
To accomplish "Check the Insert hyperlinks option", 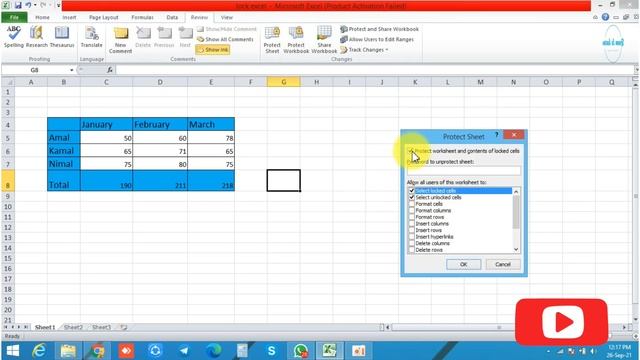I will tap(411, 237).
